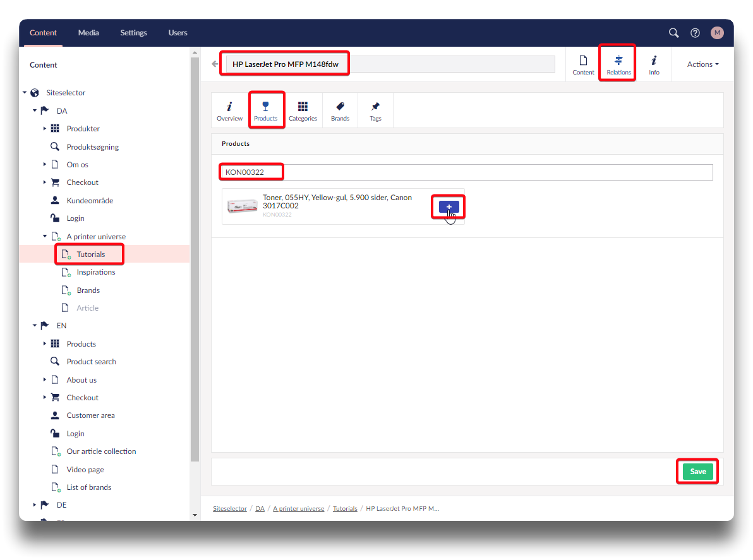Click the DA flag icon

pyautogui.click(x=45, y=110)
